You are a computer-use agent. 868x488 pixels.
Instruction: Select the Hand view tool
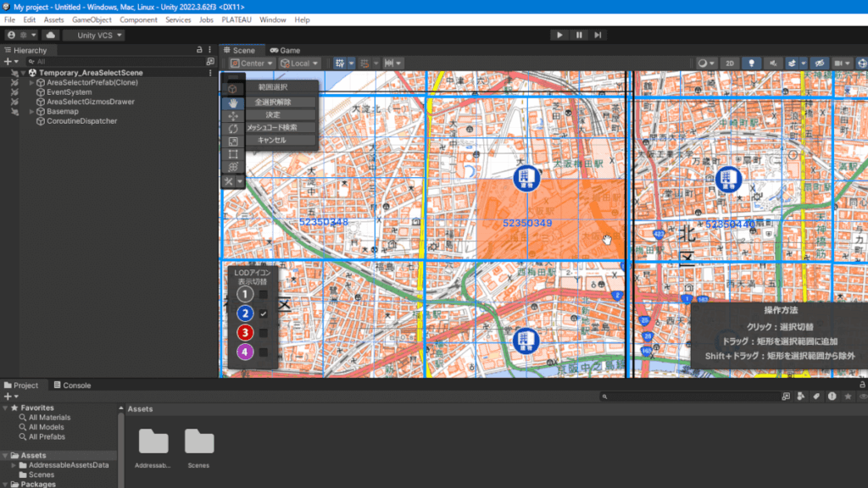tap(233, 103)
